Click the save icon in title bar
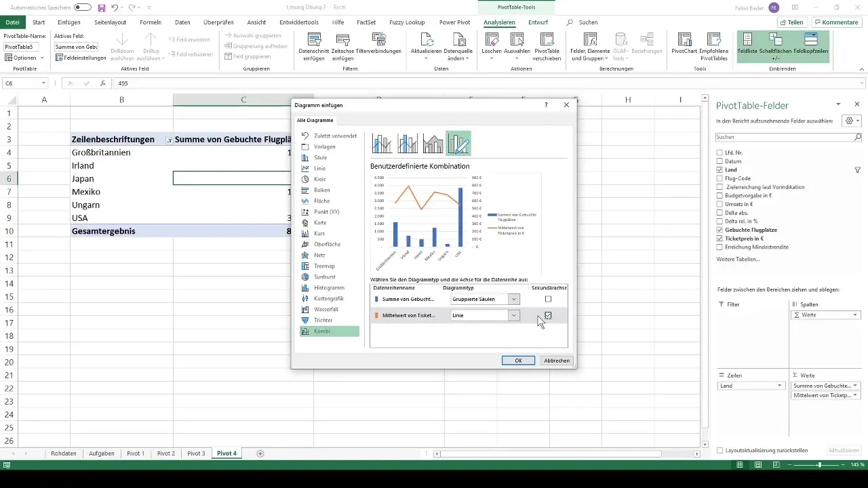The height and width of the screenshot is (488, 868). tap(101, 8)
